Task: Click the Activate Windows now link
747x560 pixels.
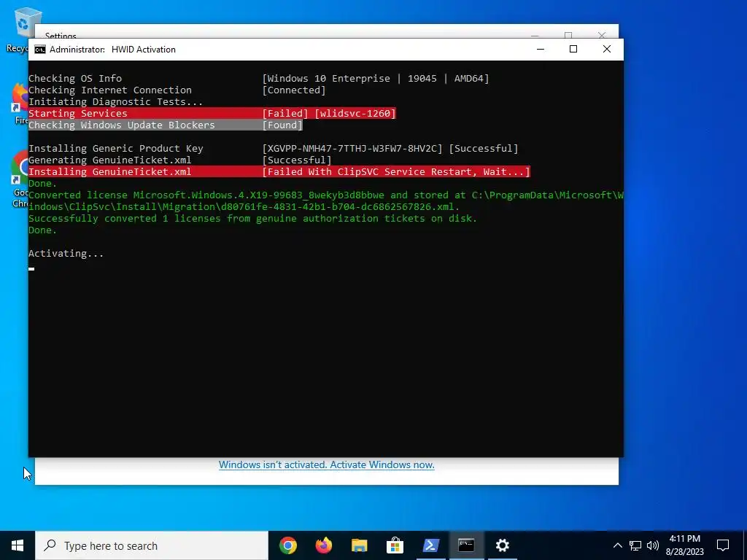Action: click(x=326, y=464)
